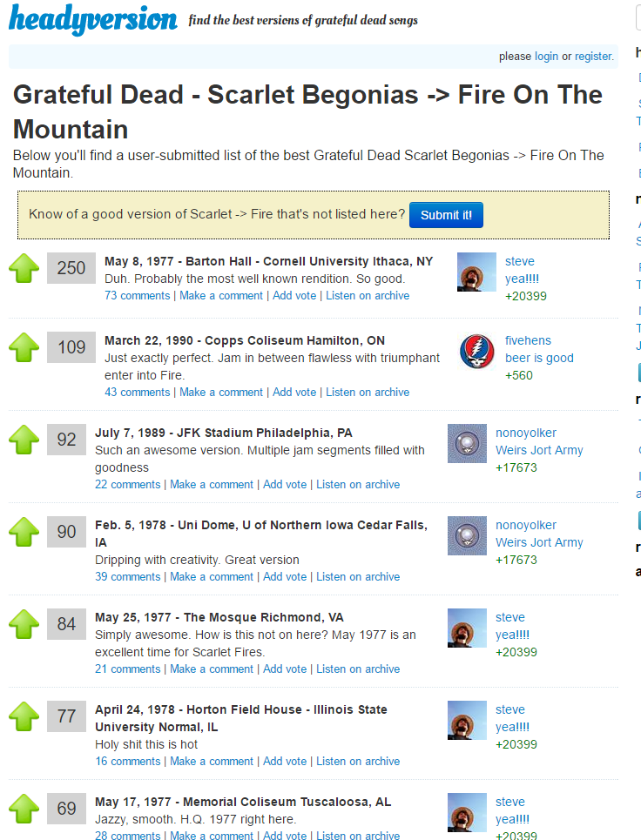Add vote to JFK Stadium version
This screenshot has width=641, height=840.
pyautogui.click(x=285, y=485)
